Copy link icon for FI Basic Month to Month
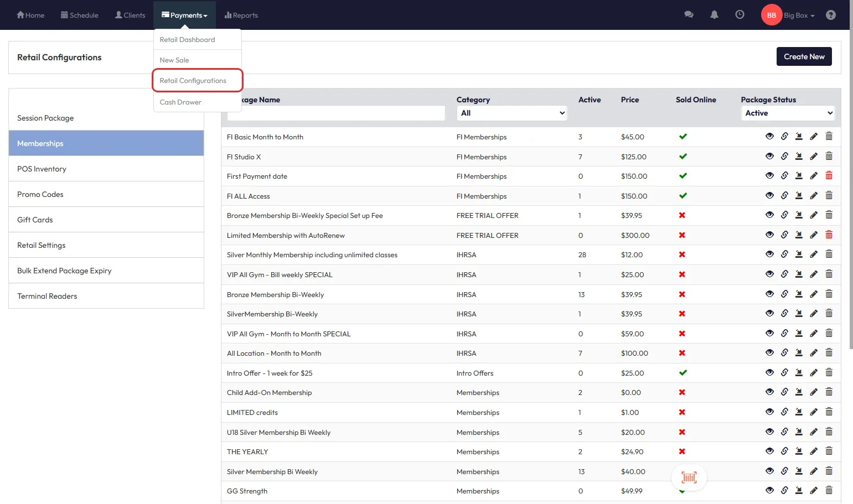This screenshot has width=853, height=504. pyautogui.click(x=784, y=137)
